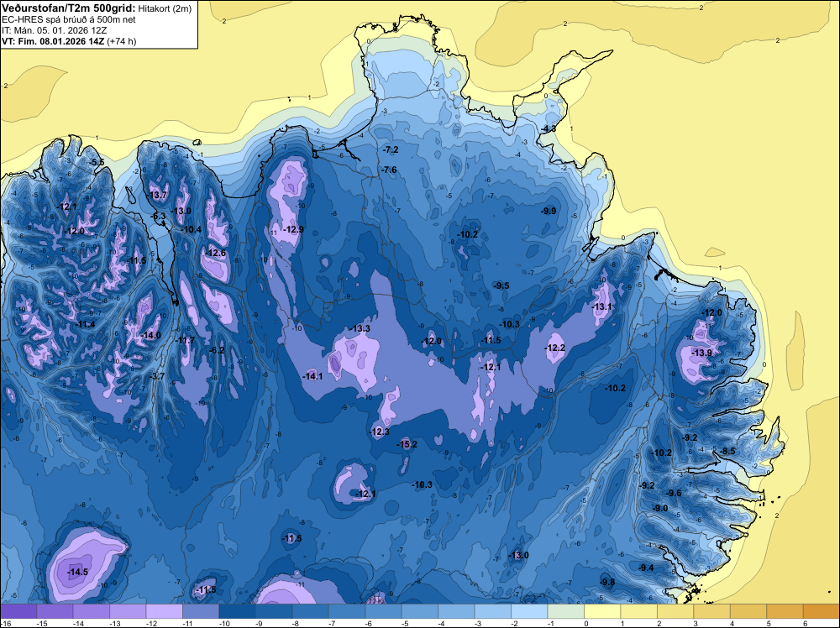Viewport: 840px width, 628px height.
Task: Click the -13.1 temperature label
Action: click(x=601, y=306)
